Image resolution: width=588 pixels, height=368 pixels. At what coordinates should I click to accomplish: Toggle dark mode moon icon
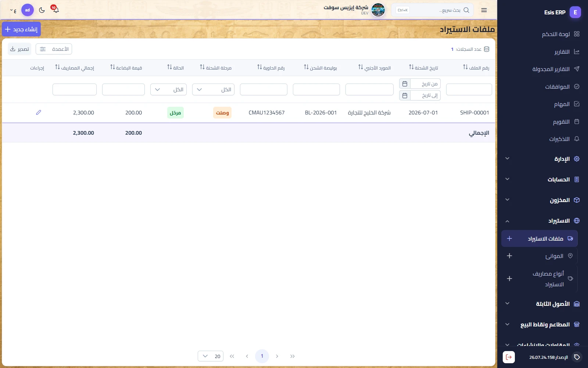[x=42, y=10]
